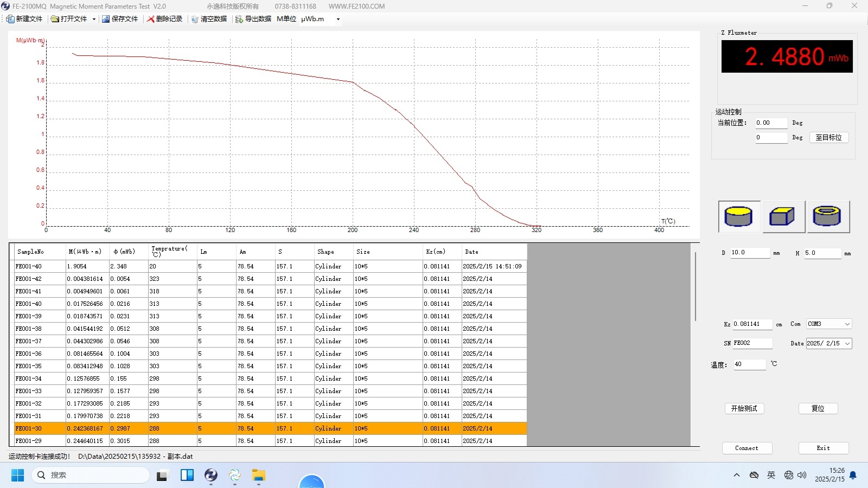Select the ring shape icon
The height and width of the screenshot is (488, 868).
[x=828, y=217]
